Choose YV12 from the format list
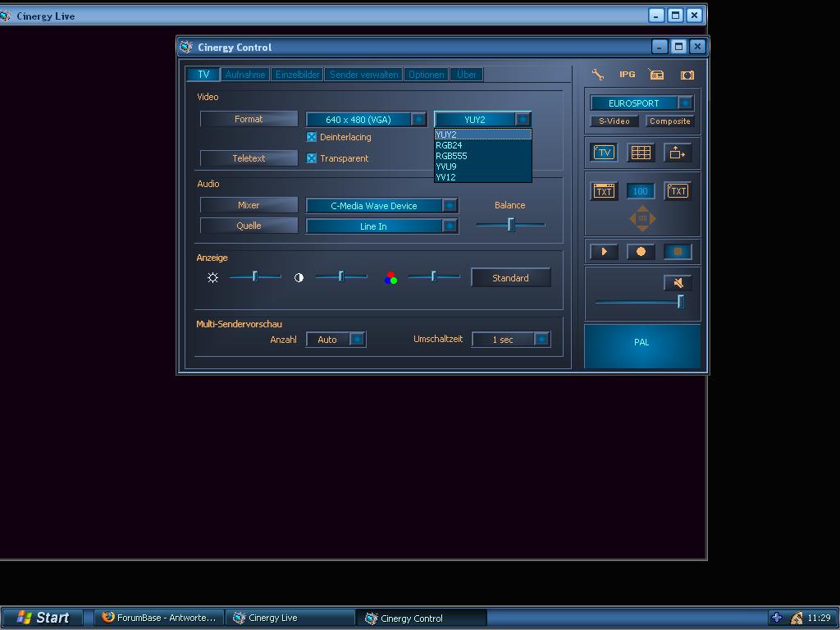Screen dimensions: 840x630 pos(482,177)
